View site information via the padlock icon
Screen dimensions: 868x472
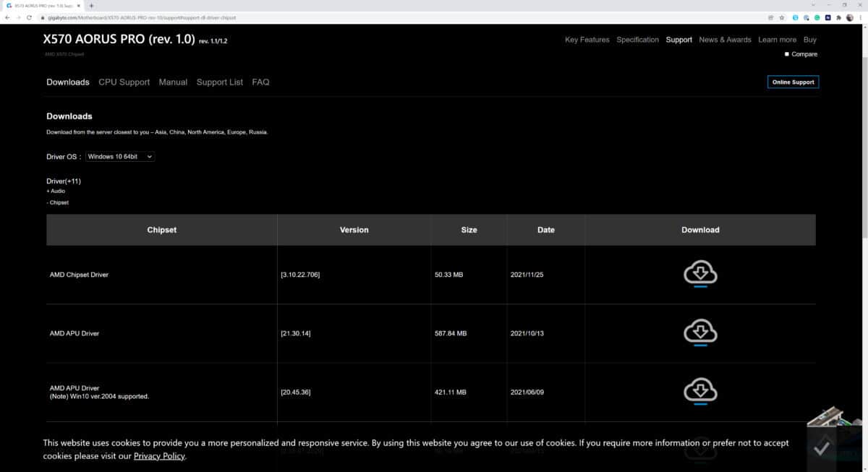(x=43, y=17)
